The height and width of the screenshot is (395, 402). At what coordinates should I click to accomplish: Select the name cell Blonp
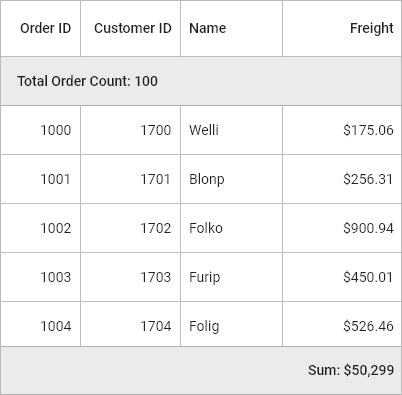coord(231,179)
